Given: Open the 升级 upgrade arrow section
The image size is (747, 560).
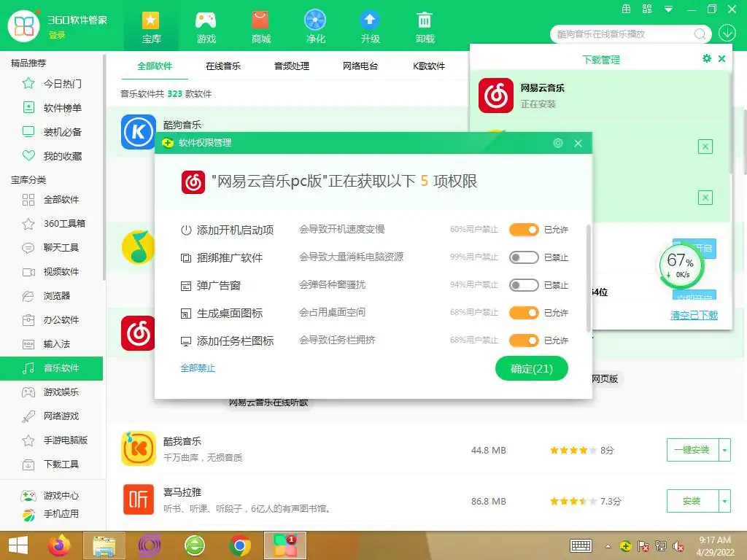Looking at the screenshot, I should 370,27.
